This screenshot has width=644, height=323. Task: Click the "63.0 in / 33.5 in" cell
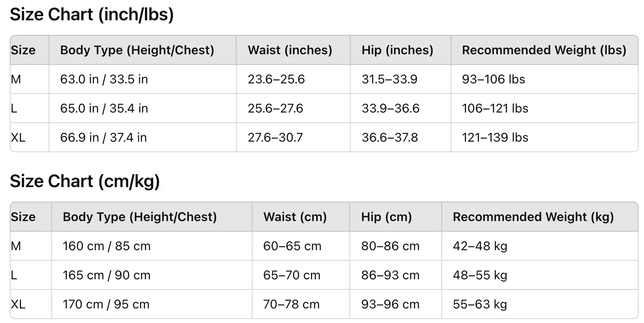[104, 79]
